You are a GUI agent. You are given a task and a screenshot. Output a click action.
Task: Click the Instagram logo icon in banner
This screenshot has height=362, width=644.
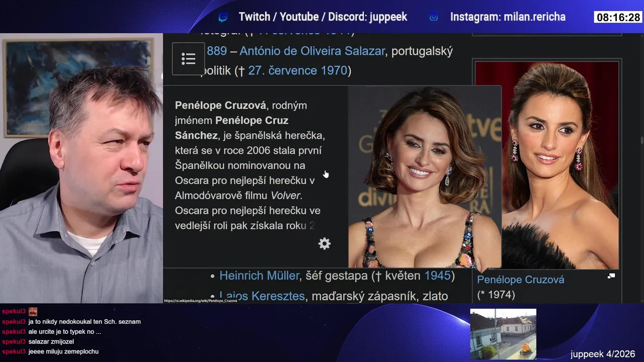[x=434, y=17]
